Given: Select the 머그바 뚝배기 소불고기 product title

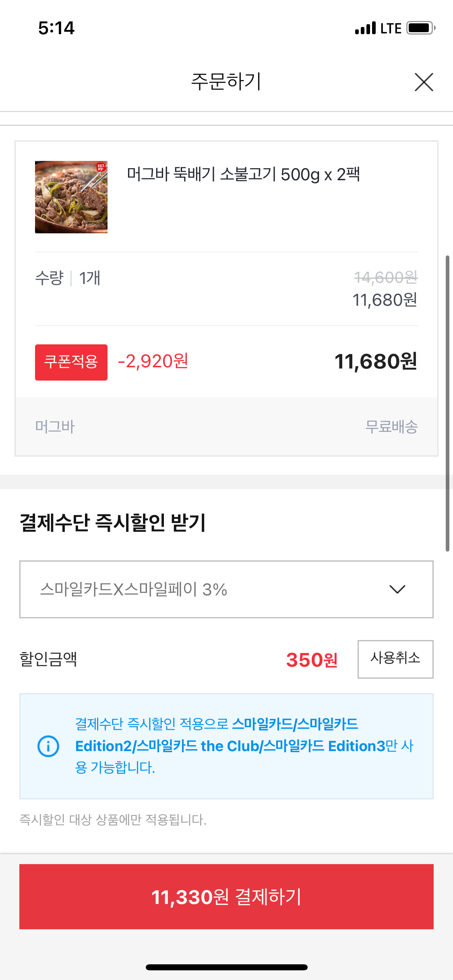Looking at the screenshot, I should tap(243, 175).
